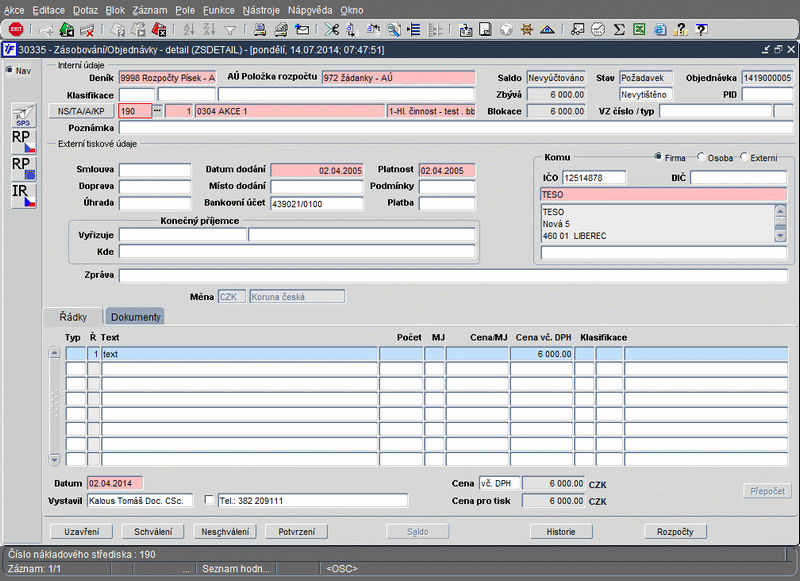Click the scissors cut toolbar icon
The width and height of the screenshot is (800, 581).
coord(332,30)
